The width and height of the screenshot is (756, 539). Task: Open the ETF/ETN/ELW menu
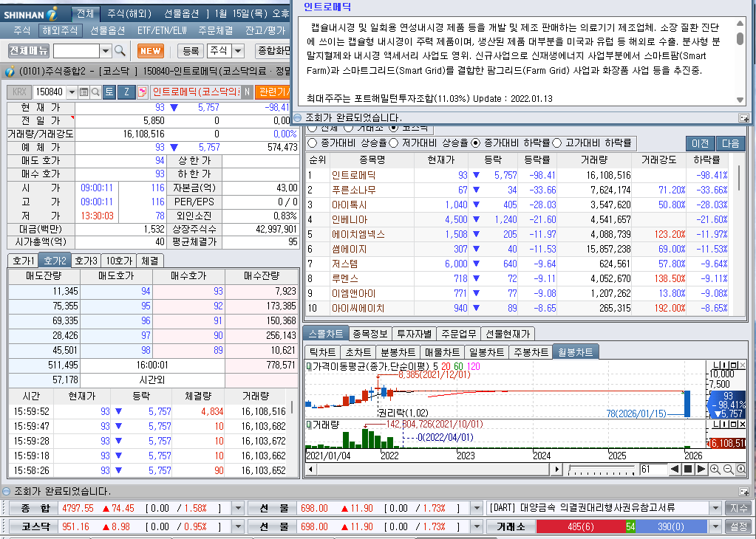pos(162,30)
